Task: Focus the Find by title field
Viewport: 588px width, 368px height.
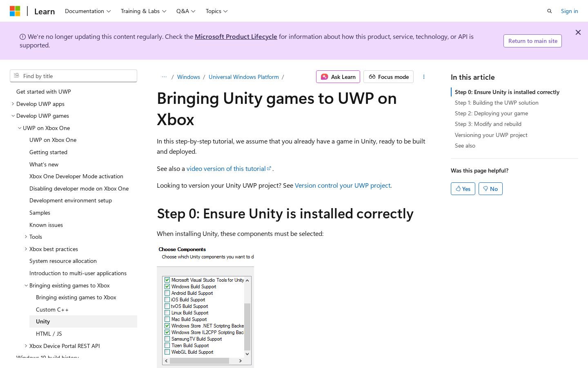Action: (x=73, y=76)
